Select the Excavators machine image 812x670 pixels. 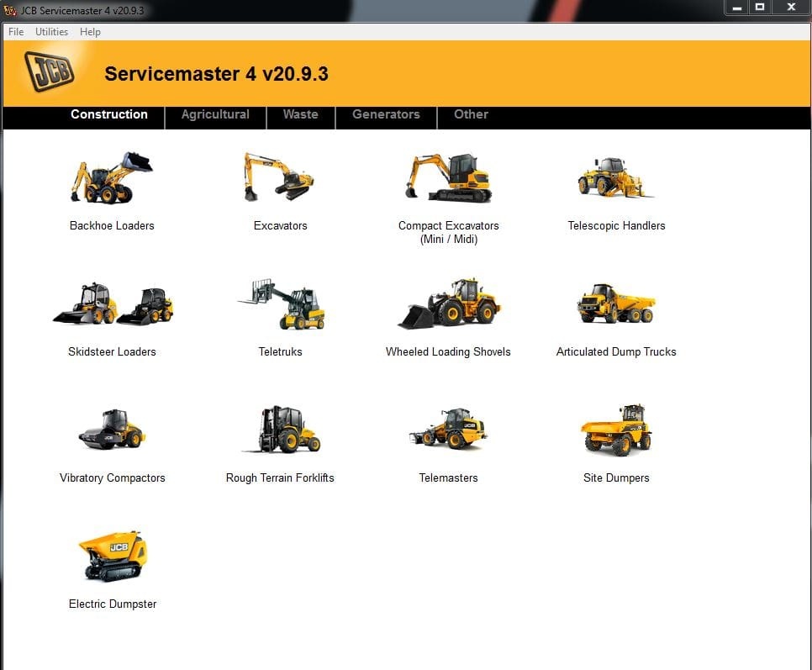coord(279,177)
